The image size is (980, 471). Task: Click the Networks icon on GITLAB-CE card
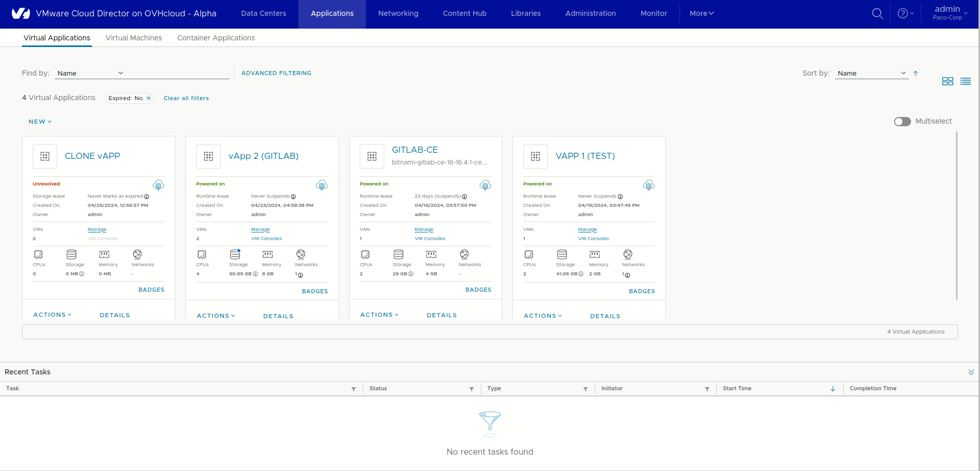464,254
